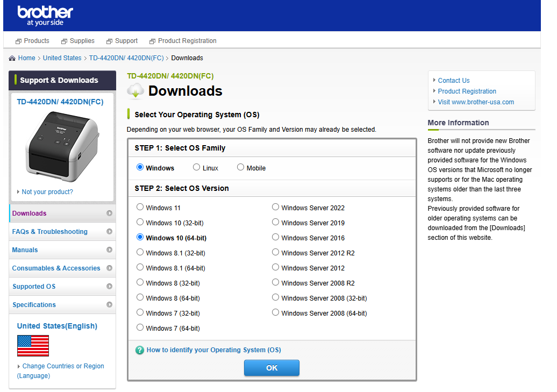Select the Linux OS family radio button

tap(196, 167)
